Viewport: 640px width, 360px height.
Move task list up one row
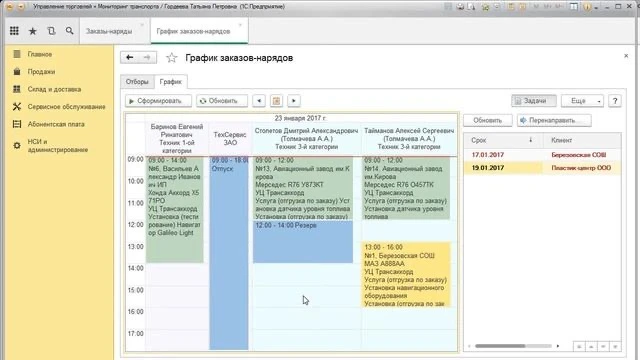(x=591, y=347)
